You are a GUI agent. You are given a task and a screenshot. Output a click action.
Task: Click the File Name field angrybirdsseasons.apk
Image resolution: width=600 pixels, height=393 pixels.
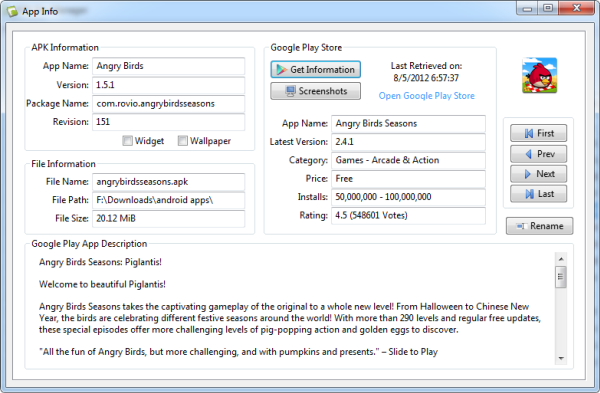(x=168, y=182)
